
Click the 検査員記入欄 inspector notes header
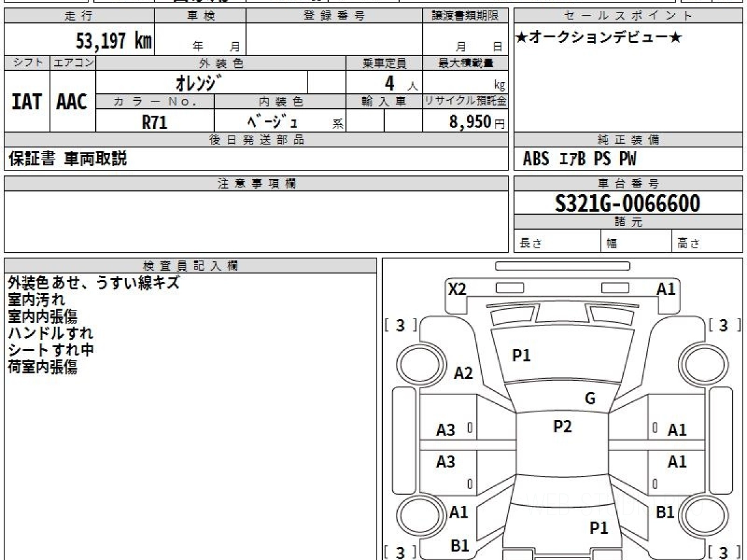pyautogui.click(x=190, y=266)
